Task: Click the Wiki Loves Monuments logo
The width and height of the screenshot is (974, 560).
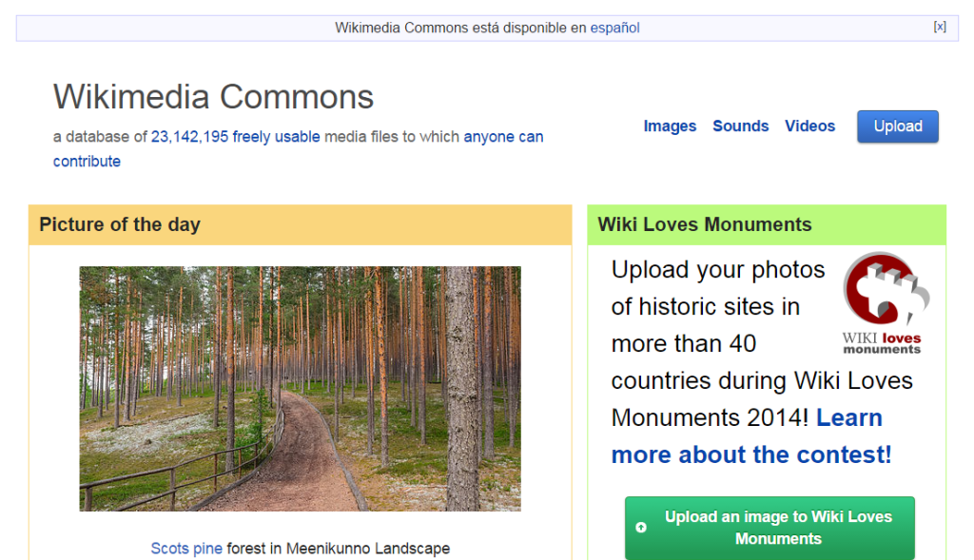Action: coord(884,300)
